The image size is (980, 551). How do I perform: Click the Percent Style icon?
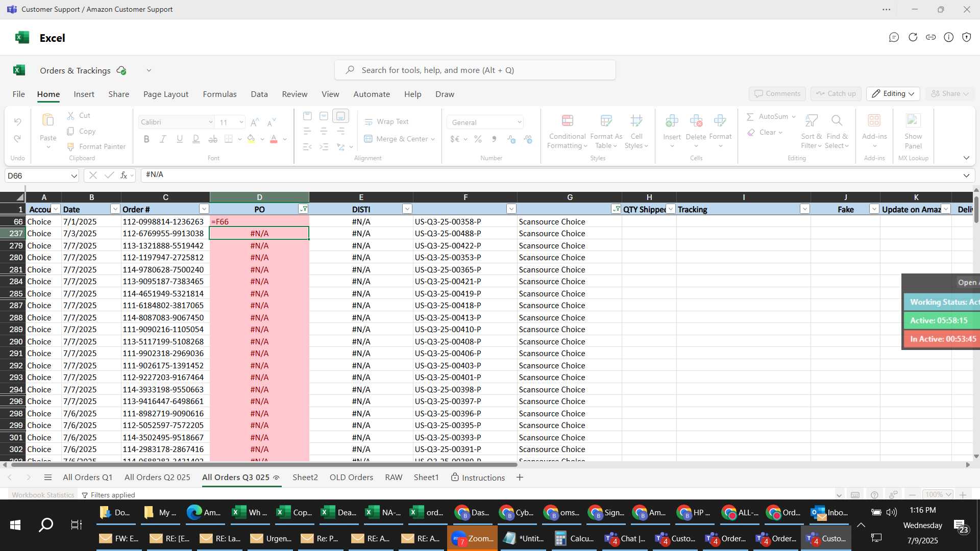coord(478,139)
